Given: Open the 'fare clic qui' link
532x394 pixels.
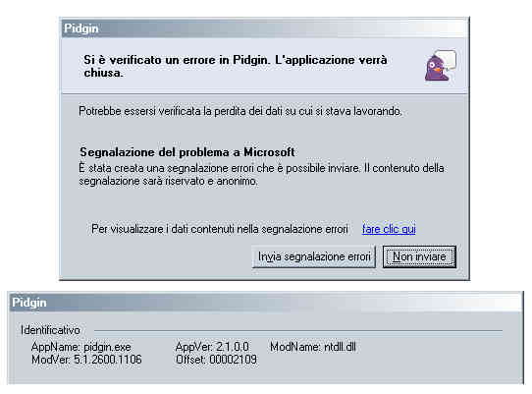Looking at the screenshot, I should 389,229.
